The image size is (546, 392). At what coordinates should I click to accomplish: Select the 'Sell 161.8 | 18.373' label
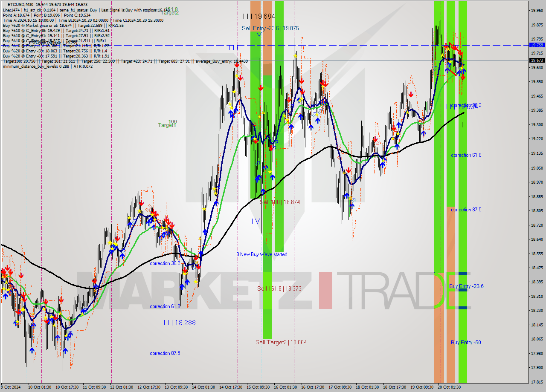point(279,288)
